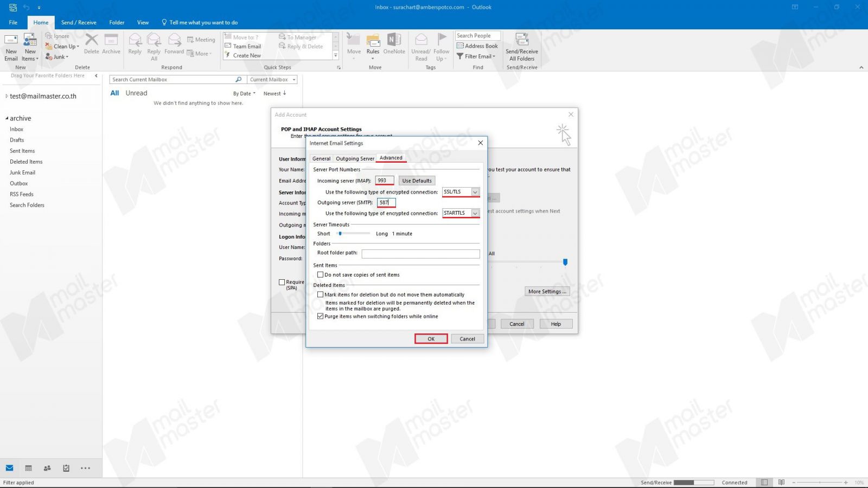
Task: Click the Use Defaults button
Action: [x=417, y=181]
